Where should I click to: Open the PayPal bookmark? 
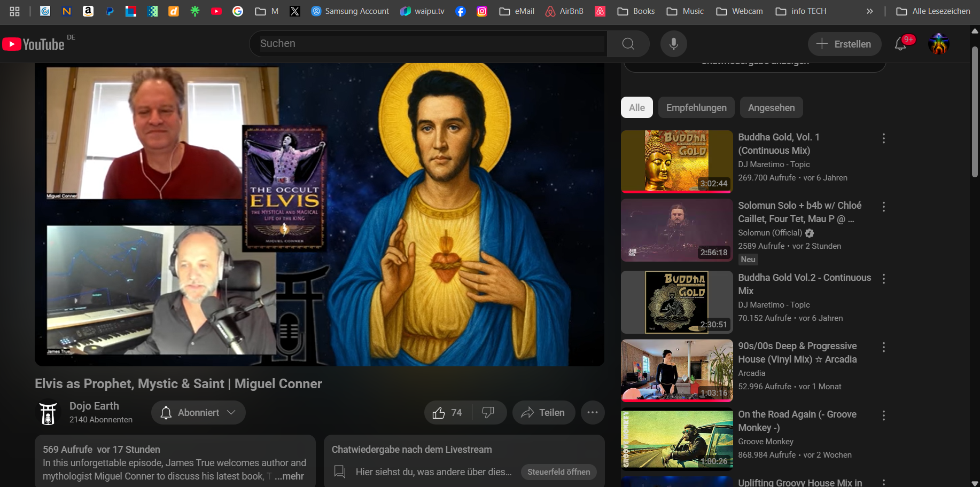point(110,11)
